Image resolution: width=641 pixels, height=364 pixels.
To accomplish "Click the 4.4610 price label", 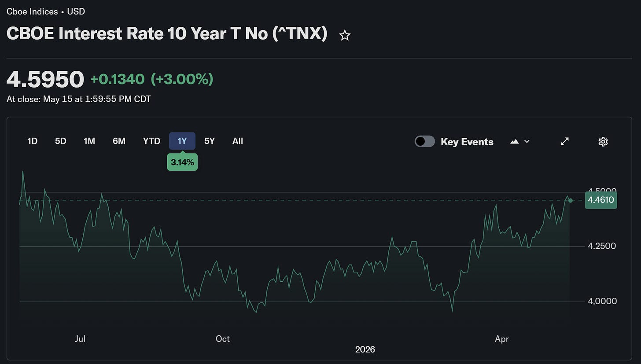I will point(601,200).
